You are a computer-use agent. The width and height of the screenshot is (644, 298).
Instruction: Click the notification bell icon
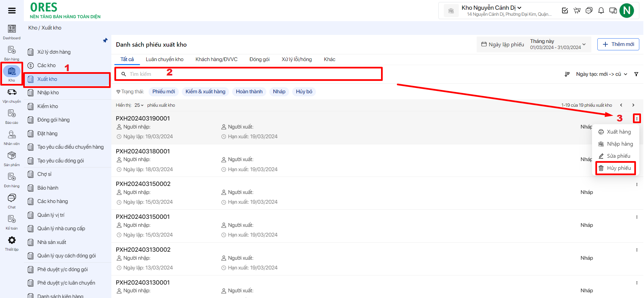tap(601, 11)
